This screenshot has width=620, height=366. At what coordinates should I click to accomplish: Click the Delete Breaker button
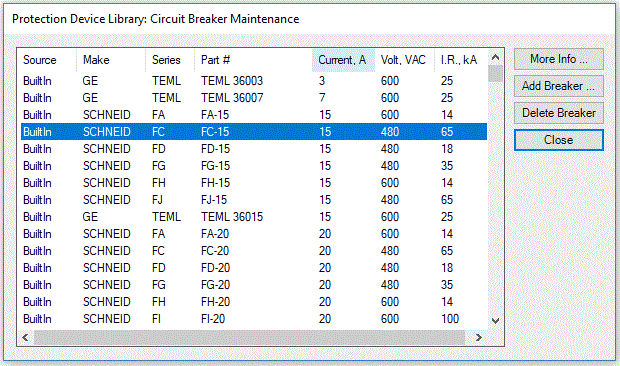(x=559, y=113)
